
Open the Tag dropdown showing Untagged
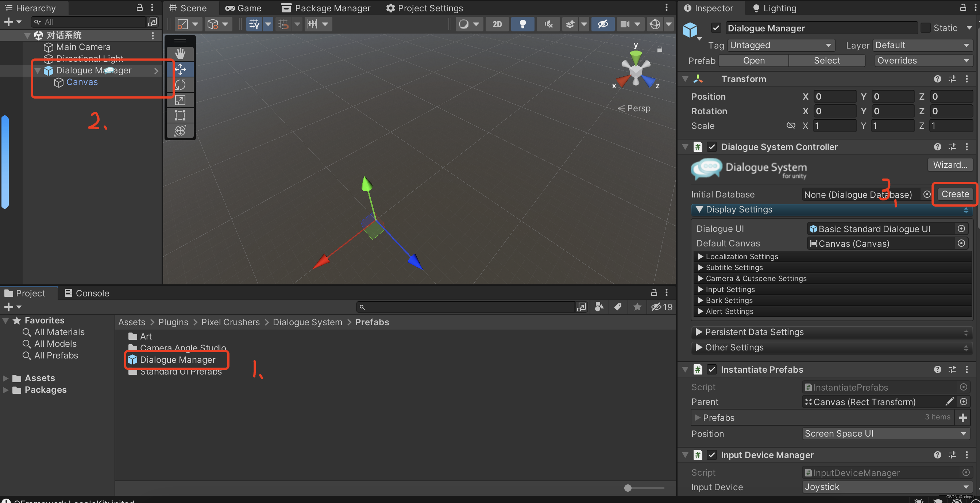coord(781,45)
